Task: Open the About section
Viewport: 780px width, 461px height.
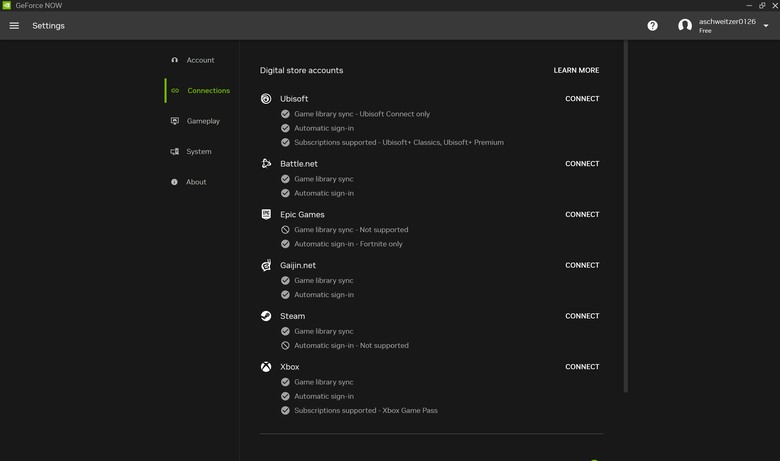Action: pos(196,182)
